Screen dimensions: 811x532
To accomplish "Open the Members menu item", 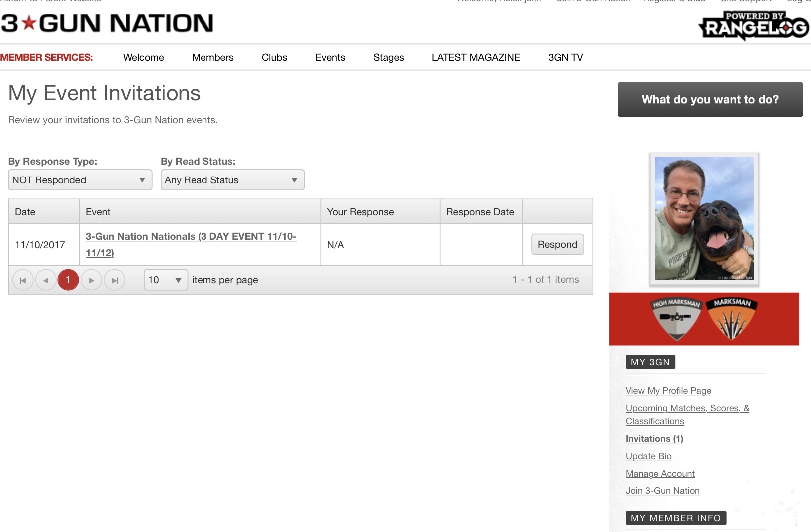I will tap(213, 57).
